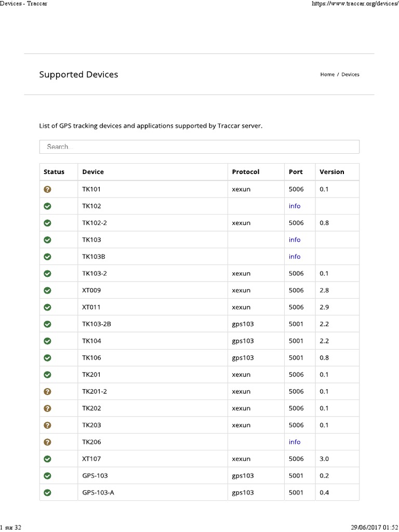Click the Protocol column header
399x532 pixels.
[x=246, y=172]
